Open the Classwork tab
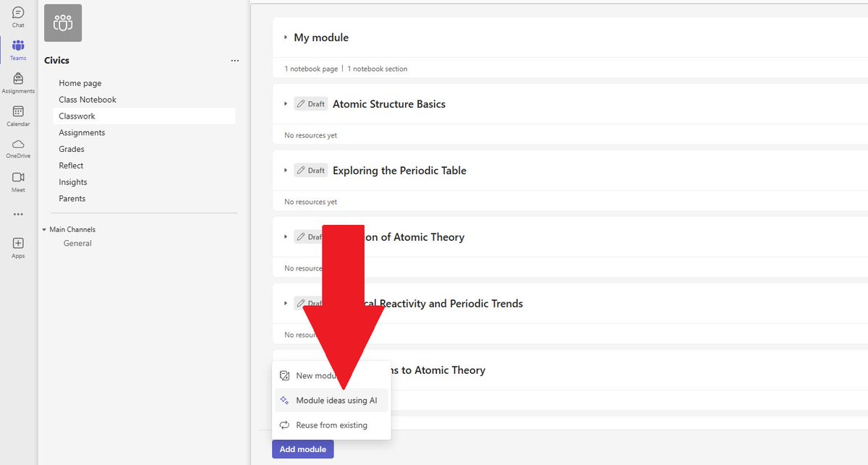This screenshot has height=465, width=868. (x=77, y=116)
